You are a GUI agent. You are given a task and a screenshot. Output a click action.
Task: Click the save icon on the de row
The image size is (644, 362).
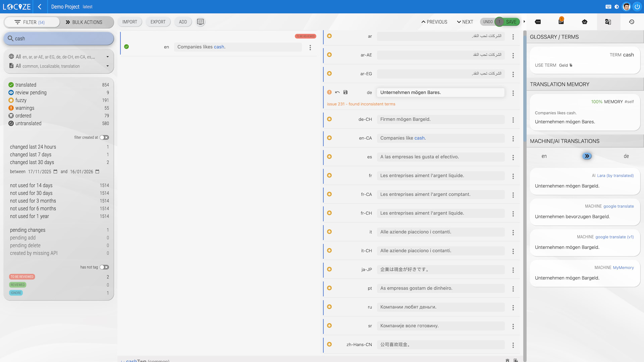(345, 92)
